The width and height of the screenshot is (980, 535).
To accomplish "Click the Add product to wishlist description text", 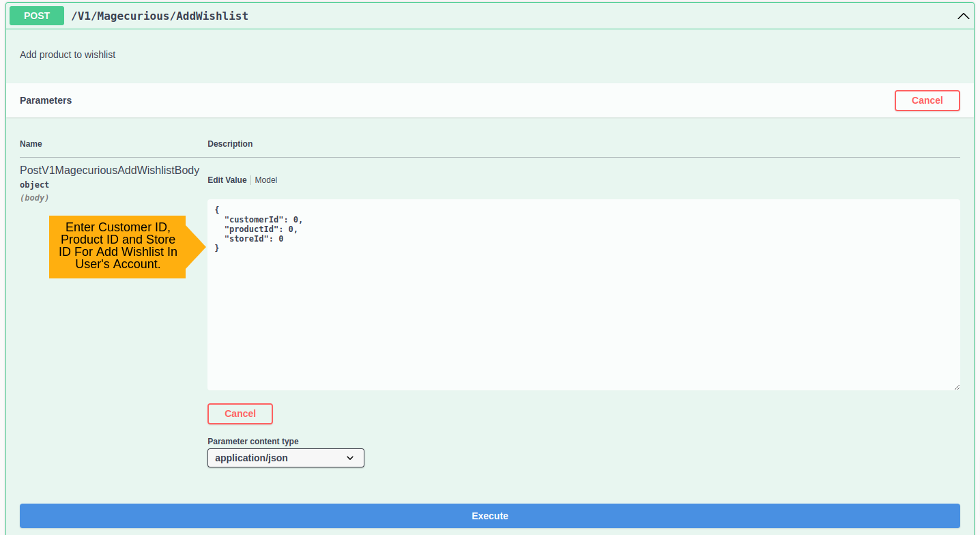I will pyautogui.click(x=68, y=55).
